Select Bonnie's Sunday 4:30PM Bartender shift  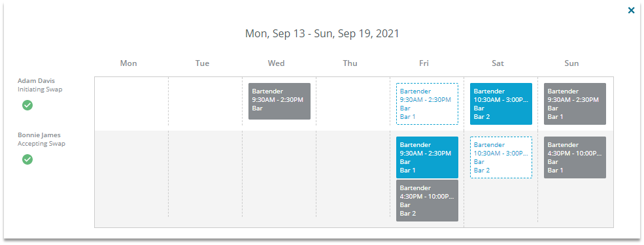[575, 157]
